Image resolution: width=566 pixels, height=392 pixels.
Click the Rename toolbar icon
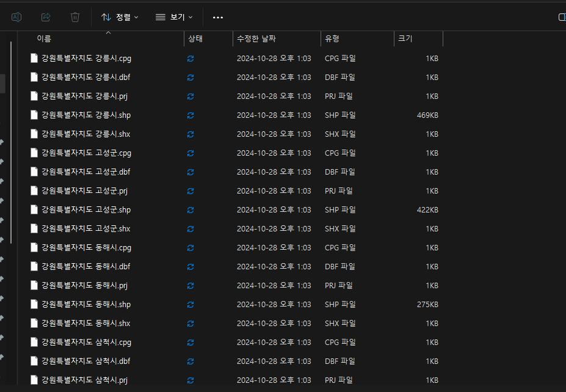pos(16,17)
